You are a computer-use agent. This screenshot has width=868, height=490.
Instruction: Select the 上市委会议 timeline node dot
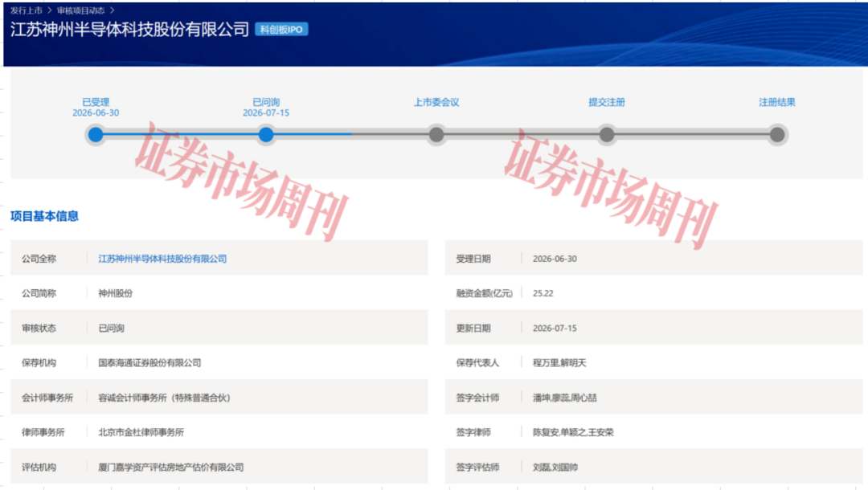tap(436, 134)
